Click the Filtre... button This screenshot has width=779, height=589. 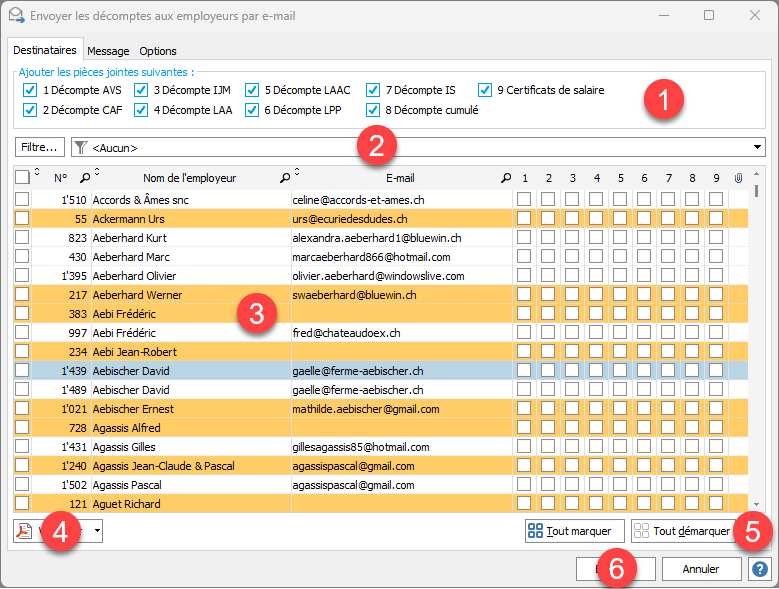coord(40,147)
